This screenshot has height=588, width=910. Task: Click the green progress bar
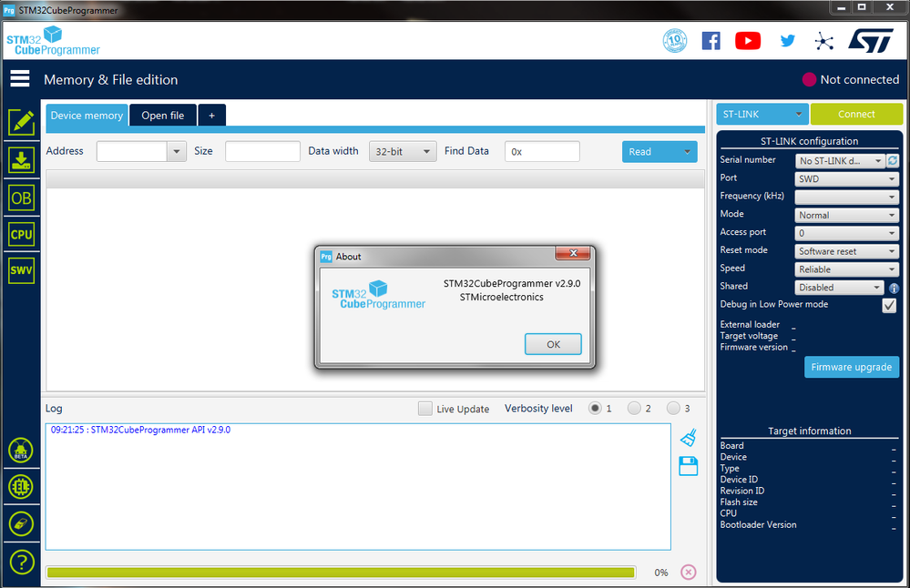point(341,573)
